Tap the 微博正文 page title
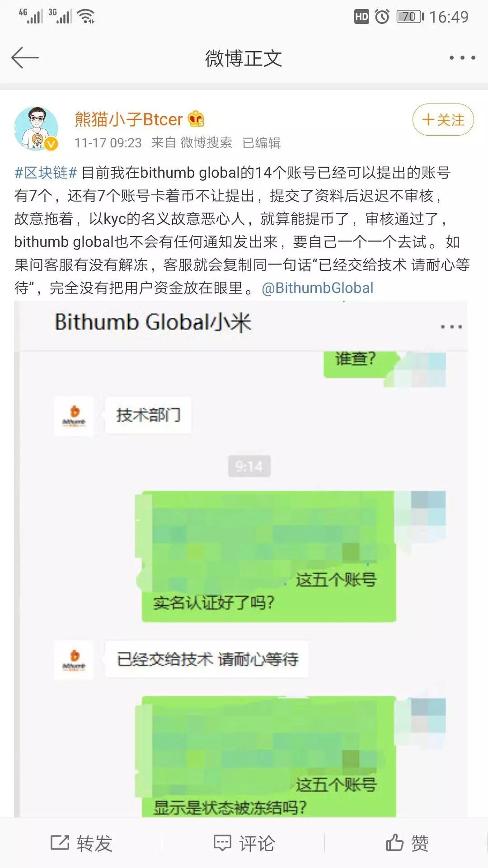Image resolution: width=488 pixels, height=868 pixels. pyautogui.click(x=244, y=58)
